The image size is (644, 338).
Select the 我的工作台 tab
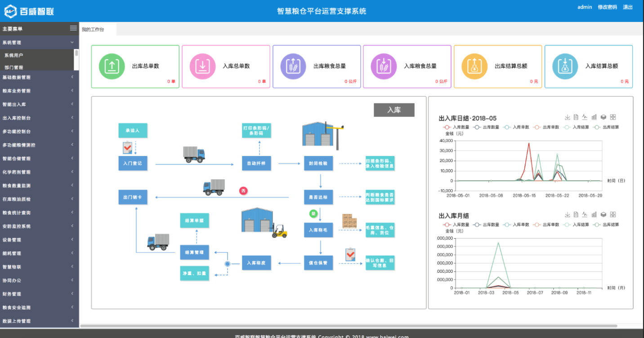(x=93, y=30)
